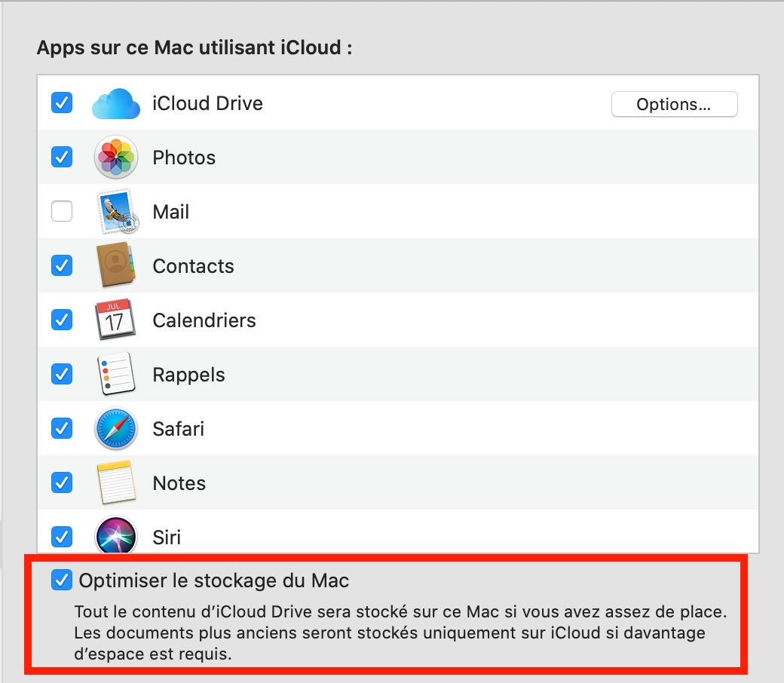
Task: Uncheck the iCloud Drive checkbox
Action: pyautogui.click(x=62, y=103)
